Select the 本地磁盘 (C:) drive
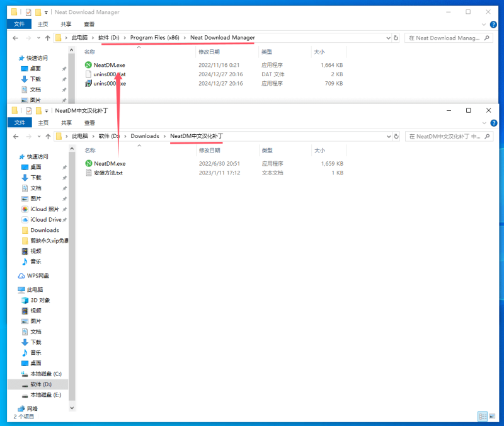The width and height of the screenshot is (504, 426). [x=45, y=374]
